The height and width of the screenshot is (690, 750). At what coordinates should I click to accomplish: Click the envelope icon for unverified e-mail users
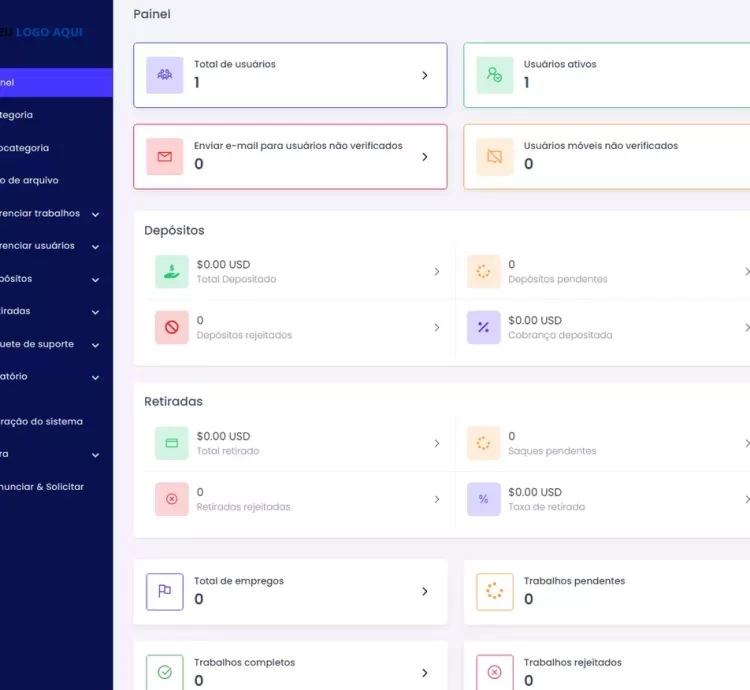pyautogui.click(x=165, y=157)
